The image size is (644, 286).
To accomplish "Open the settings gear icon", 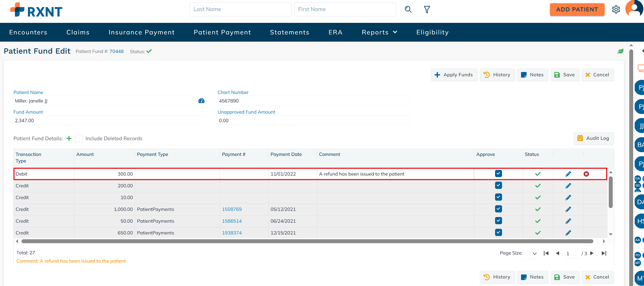I will [x=616, y=10].
